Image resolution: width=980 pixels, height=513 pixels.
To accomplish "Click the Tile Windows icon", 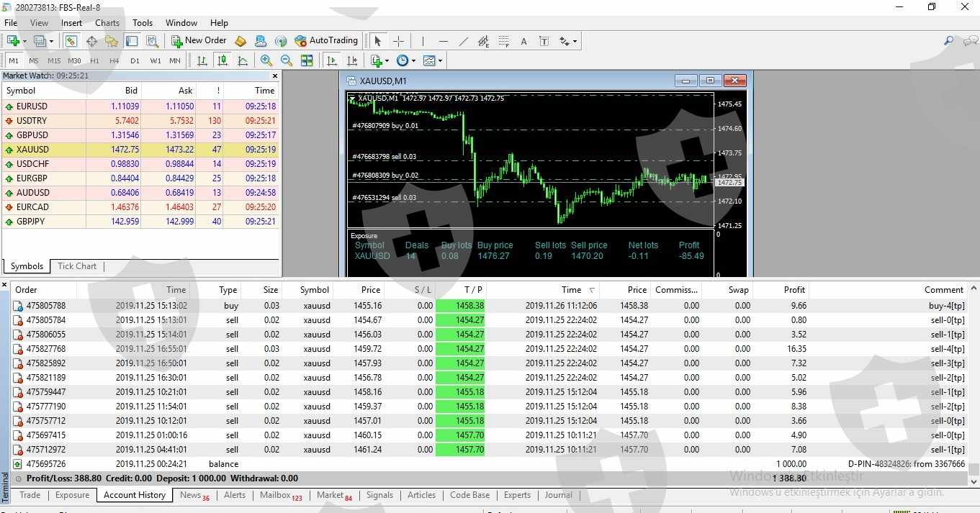I will pos(307,61).
